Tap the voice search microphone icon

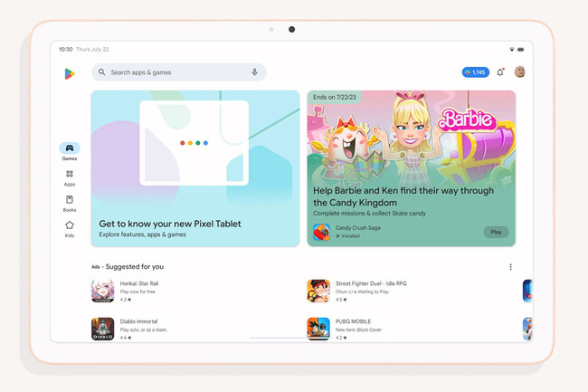(x=254, y=72)
